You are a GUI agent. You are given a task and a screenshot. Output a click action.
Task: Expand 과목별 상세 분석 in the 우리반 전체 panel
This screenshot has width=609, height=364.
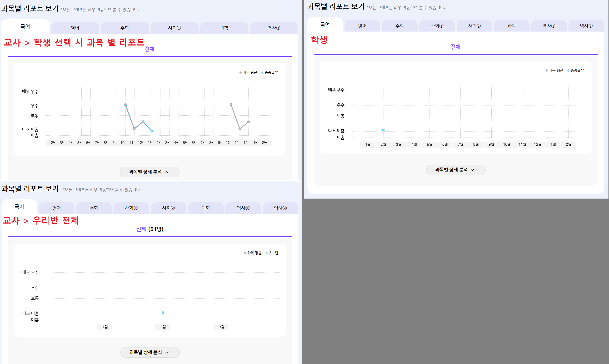(x=149, y=352)
